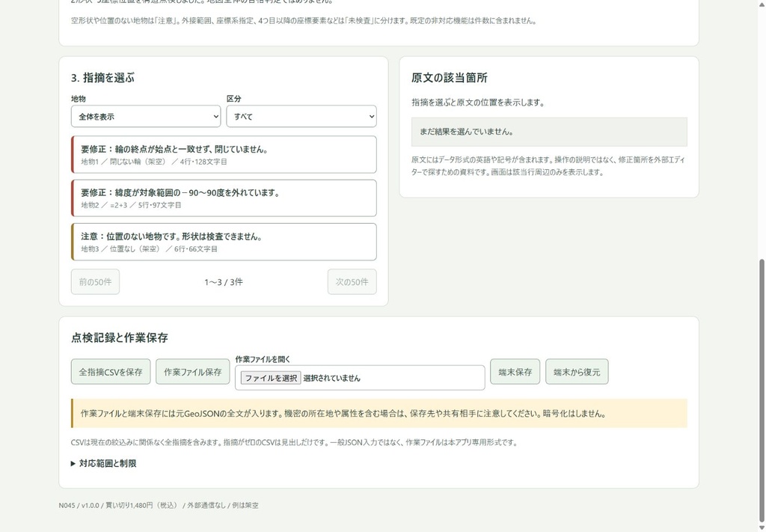The height and width of the screenshot is (532, 766).
Task: Select the 要修正 closed-ring error for 地物1
Action: (x=224, y=155)
